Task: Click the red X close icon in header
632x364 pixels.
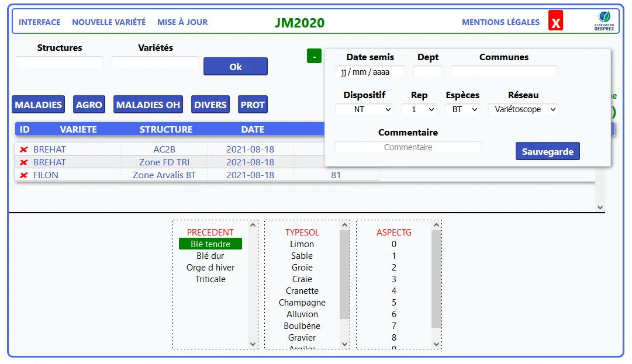Action: [555, 22]
